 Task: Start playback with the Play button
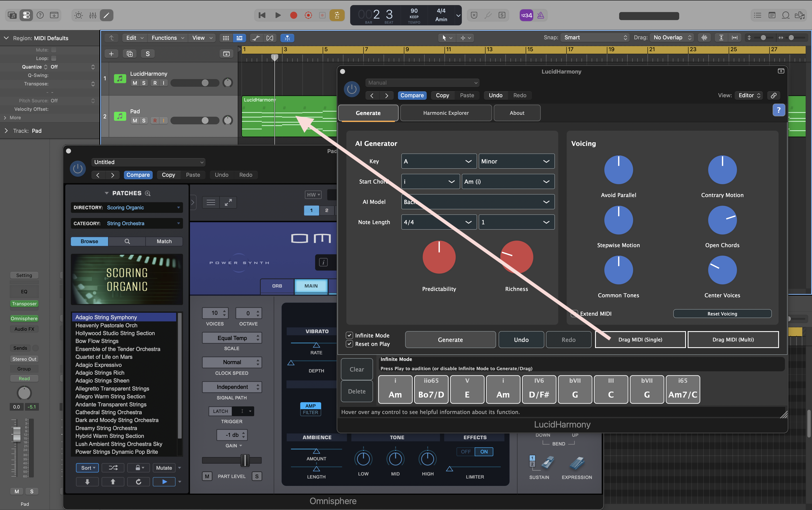tap(278, 15)
